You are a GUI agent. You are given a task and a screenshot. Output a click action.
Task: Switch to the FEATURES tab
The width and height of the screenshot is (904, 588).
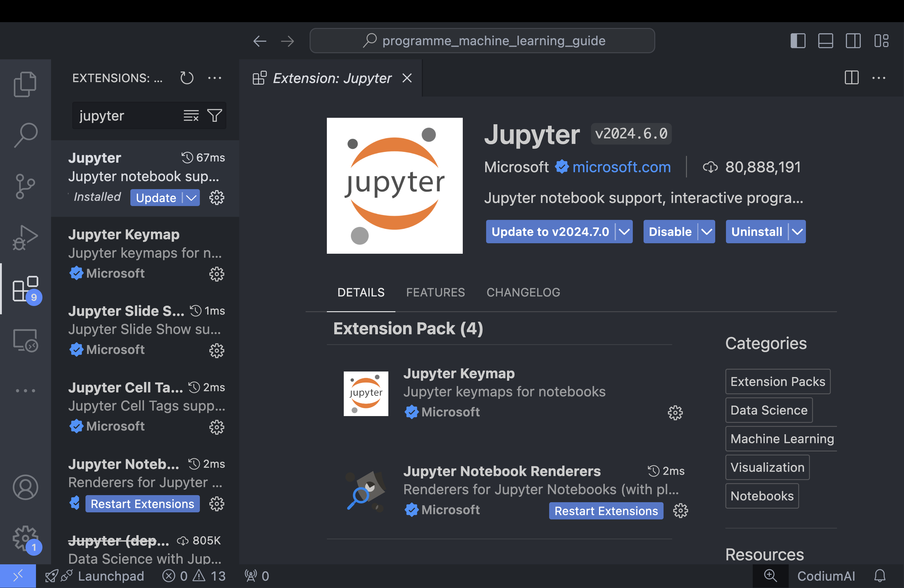point(435,292)
